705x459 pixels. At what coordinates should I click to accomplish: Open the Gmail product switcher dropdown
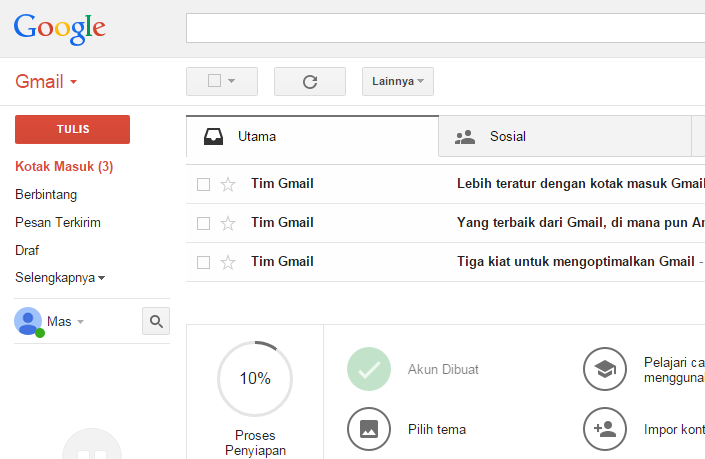tap(74, 82)
